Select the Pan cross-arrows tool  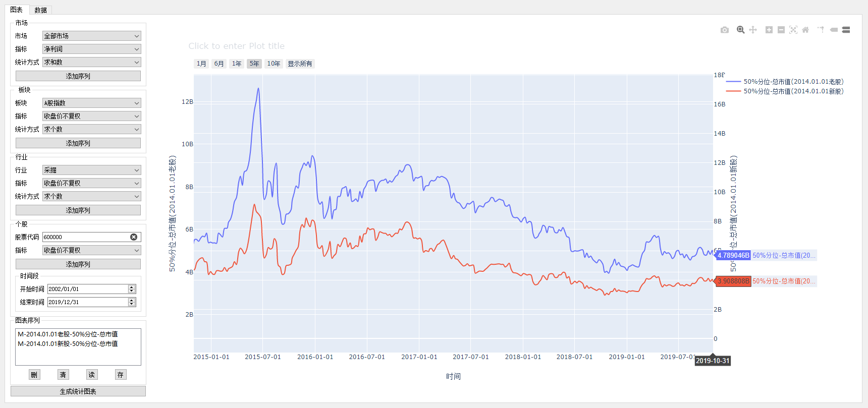pos(753,30)
